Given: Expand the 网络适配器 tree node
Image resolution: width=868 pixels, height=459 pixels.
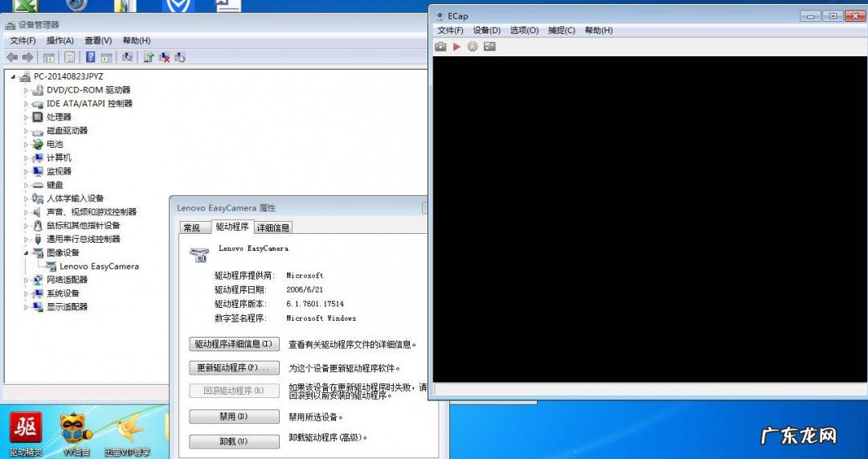Looking at the screenshot, I should (26, 280).
